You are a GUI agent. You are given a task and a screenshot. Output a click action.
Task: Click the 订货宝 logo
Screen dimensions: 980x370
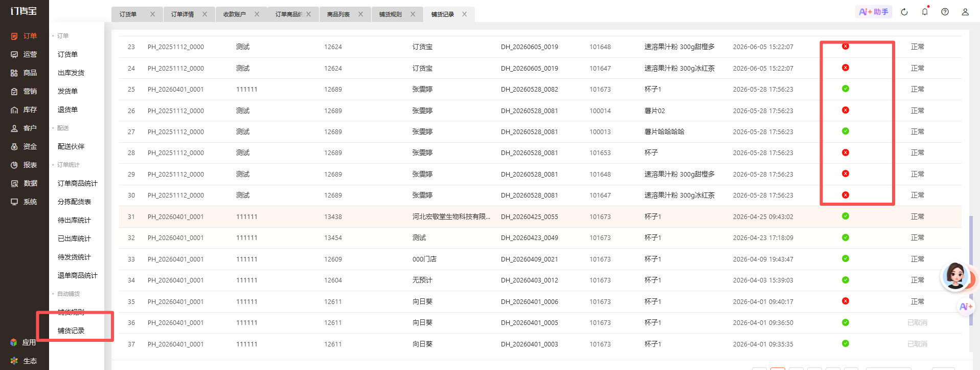24,11
